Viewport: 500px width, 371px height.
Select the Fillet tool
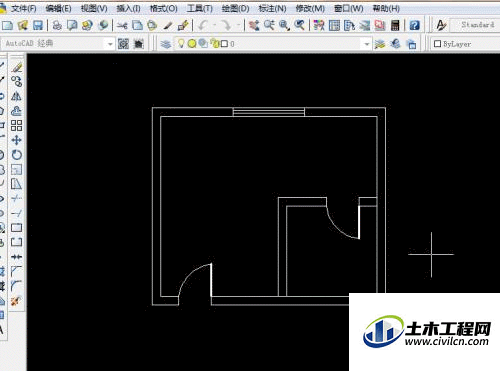[x=16, y=286]
